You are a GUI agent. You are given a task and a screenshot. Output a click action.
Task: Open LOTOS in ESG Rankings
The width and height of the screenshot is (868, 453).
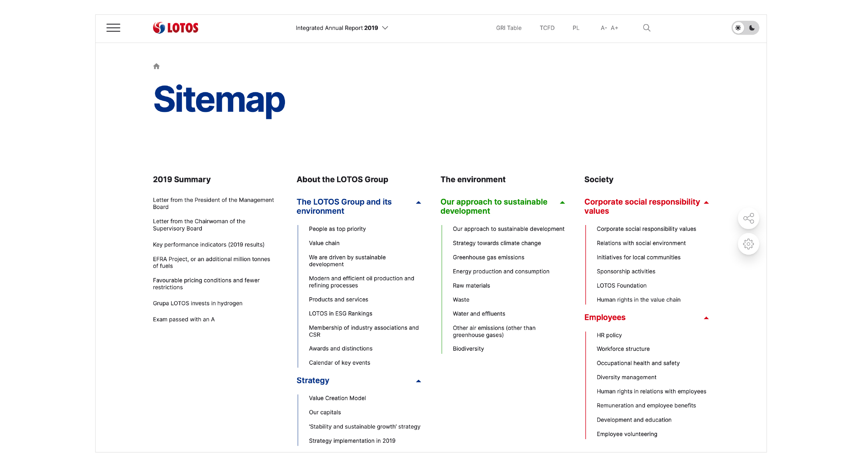(341, 314)
